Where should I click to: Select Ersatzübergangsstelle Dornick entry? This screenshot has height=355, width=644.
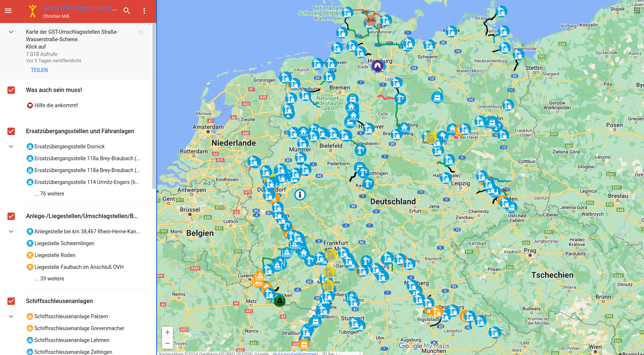pyautogui.click(x=70, y=147)
